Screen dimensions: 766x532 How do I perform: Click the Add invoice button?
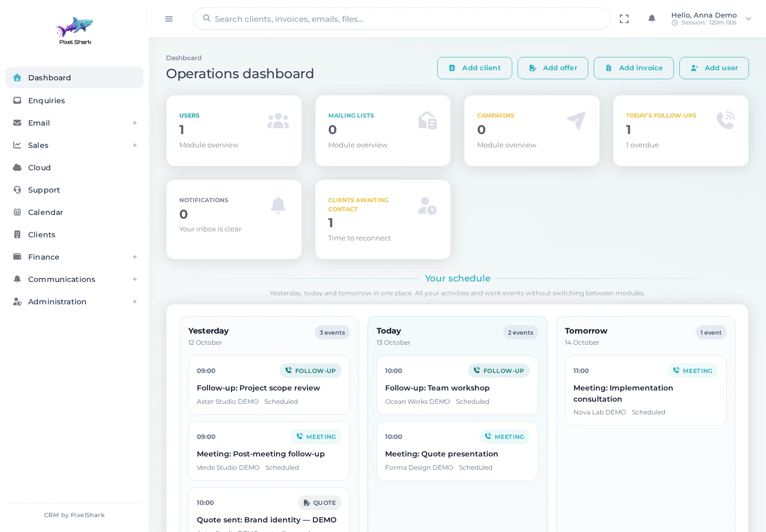(634, 68)
